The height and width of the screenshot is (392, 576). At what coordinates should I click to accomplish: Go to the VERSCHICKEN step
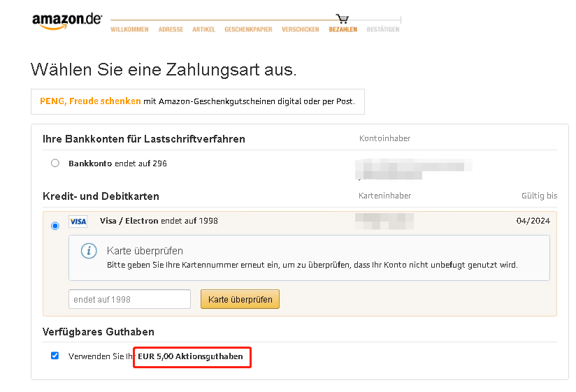click(301, 29)
